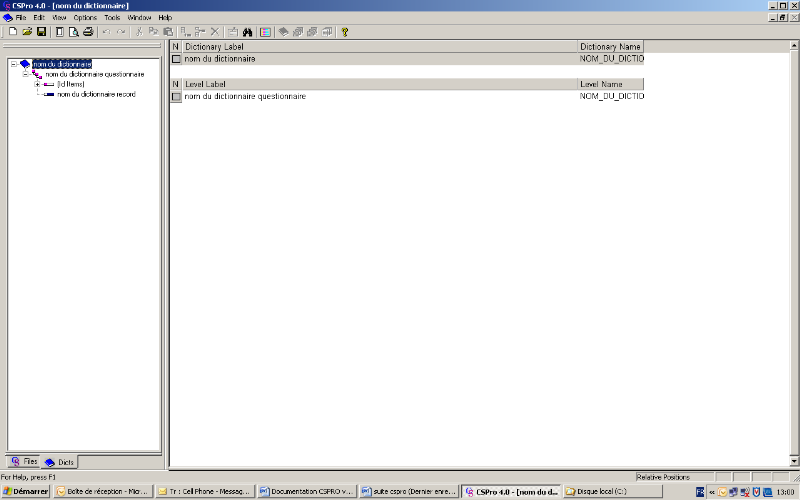Click the second stacked forms toolbar icon
Screen dimensions: 800x500
pos(312,32)
